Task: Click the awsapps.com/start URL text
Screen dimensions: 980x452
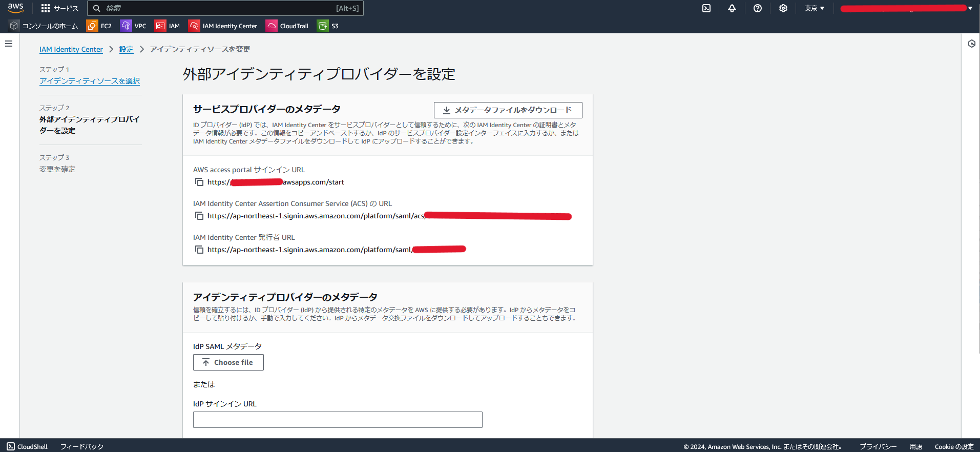Action: pos(276,182)
